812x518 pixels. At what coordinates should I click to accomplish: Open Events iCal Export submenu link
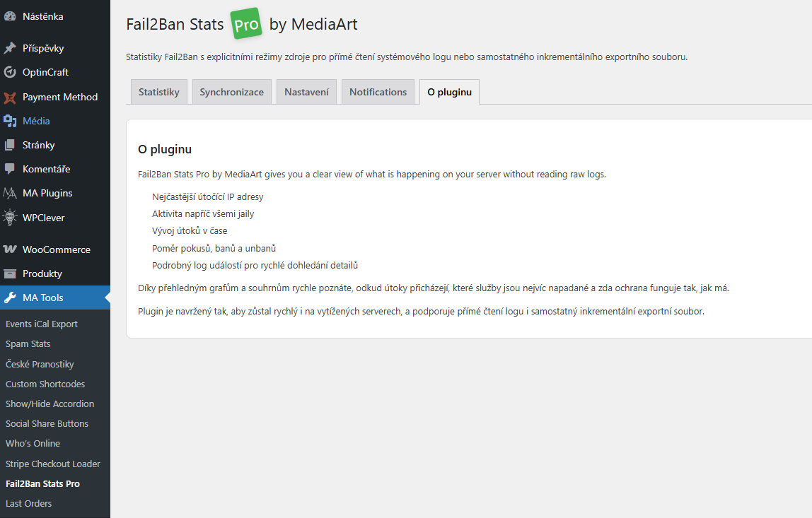[42, 324]
